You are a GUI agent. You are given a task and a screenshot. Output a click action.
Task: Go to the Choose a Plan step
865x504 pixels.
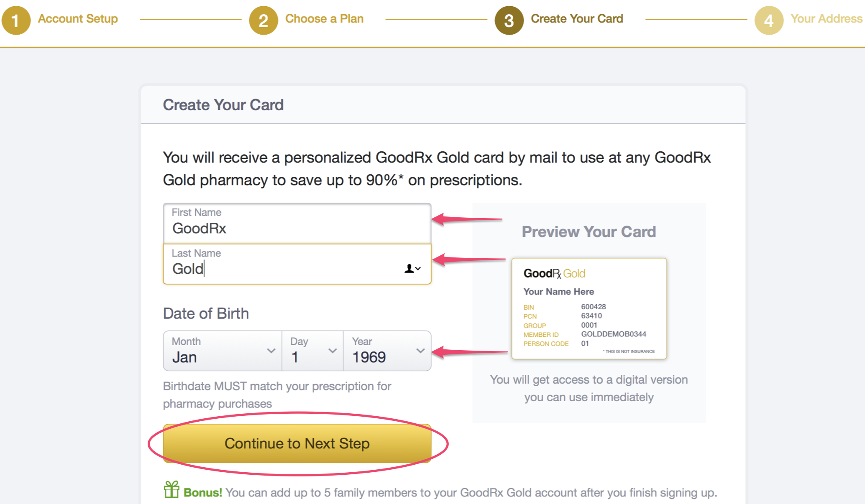point(324,19)
